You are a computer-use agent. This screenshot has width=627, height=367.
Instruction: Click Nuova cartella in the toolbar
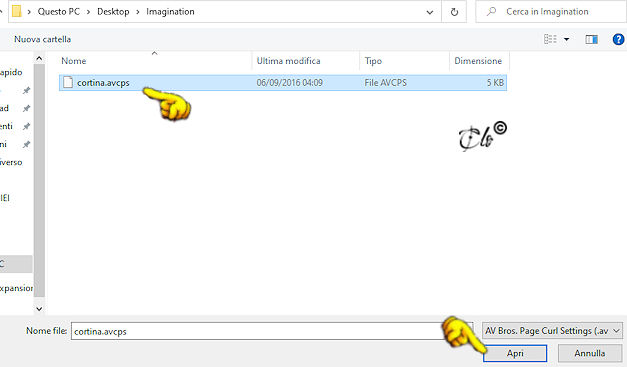tap(42, 39)
